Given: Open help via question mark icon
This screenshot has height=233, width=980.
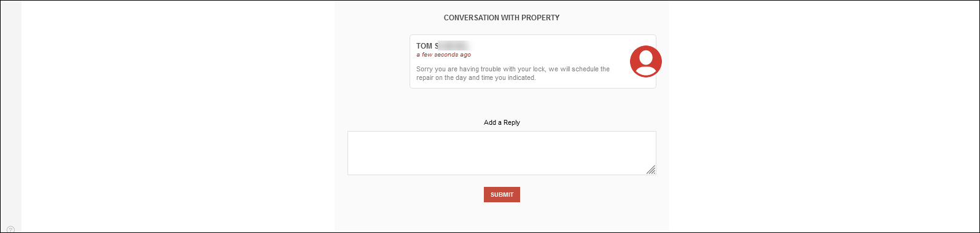Looking at the screenshot, I should tap(10, 230).
